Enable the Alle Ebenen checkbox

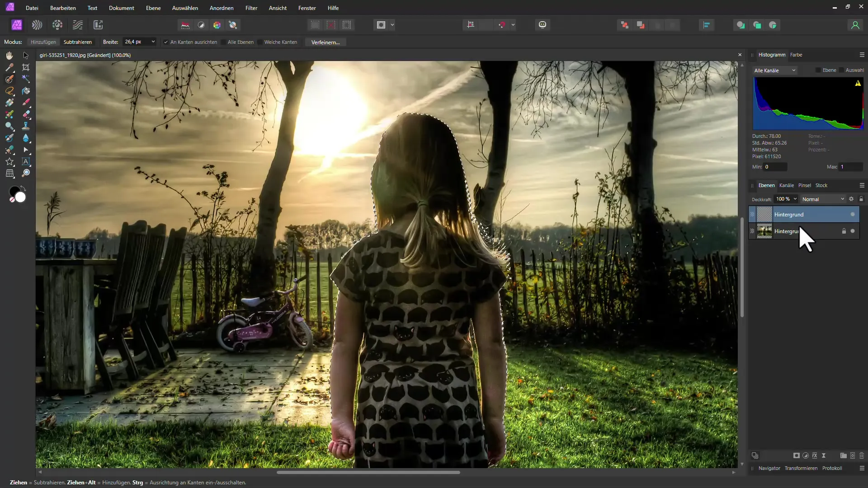point(223,42)
